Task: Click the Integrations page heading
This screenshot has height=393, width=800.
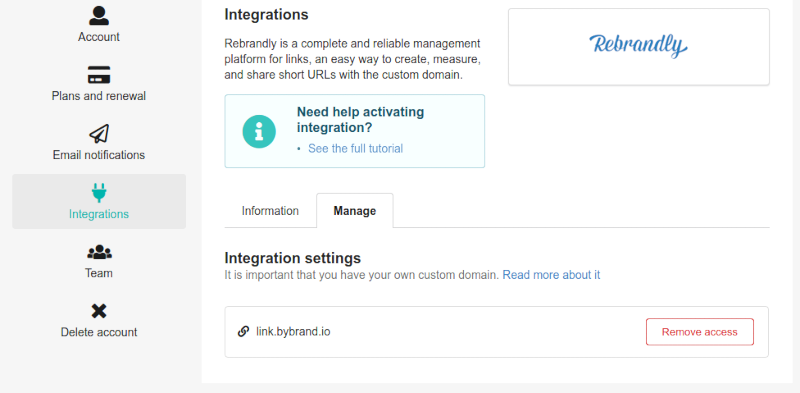Action: point(267,15)
